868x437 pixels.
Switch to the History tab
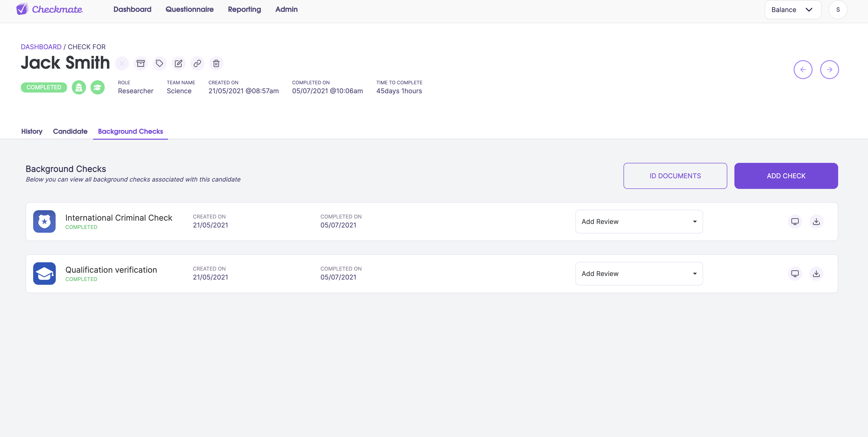pyautogui.click(x=32, y=131)
